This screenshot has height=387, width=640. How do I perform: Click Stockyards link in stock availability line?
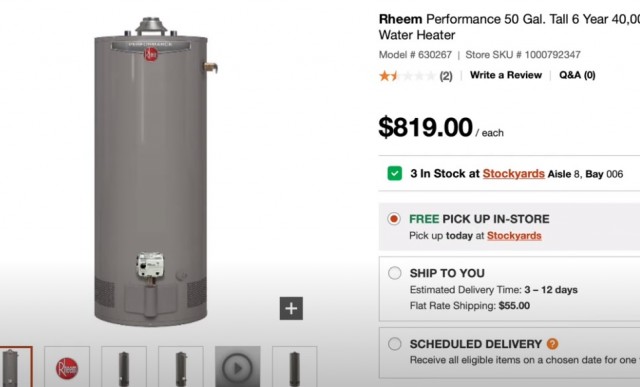[x=513, y=173]
